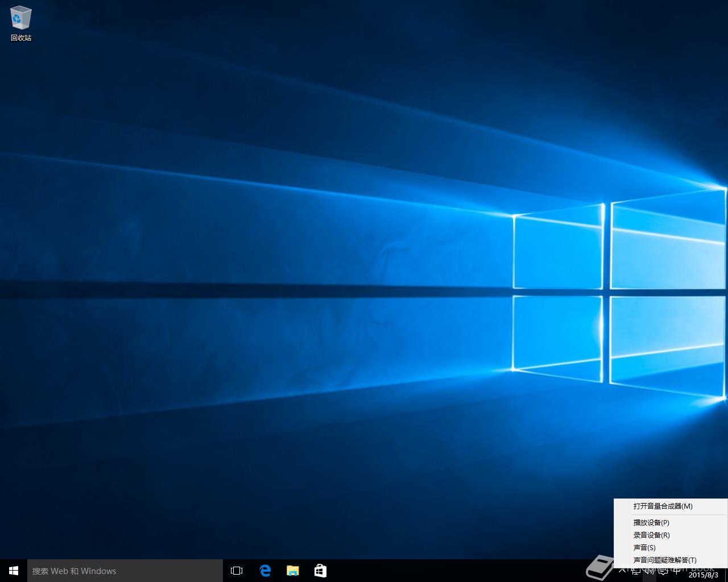Screen dimensions: 728x582
Task: Open File Explorer from the taskbar
Action: pos(292,571)
